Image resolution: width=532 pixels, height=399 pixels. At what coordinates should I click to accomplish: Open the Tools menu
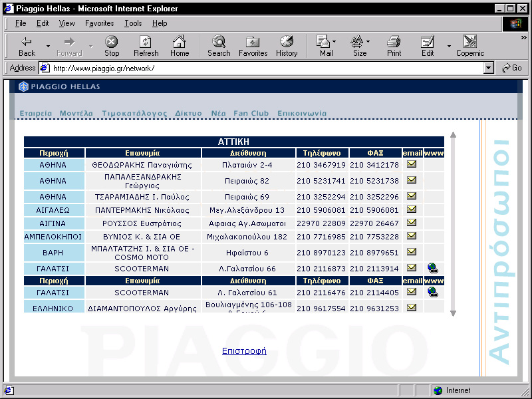[x=133, y=23]
